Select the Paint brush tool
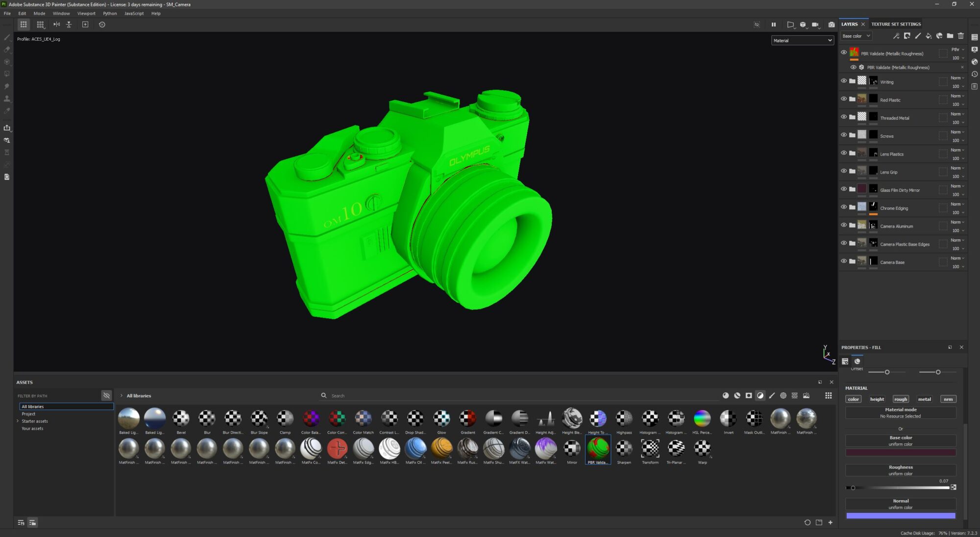This screenshot has height=537, width=980. pyautogui.click(x=6, y=38)
